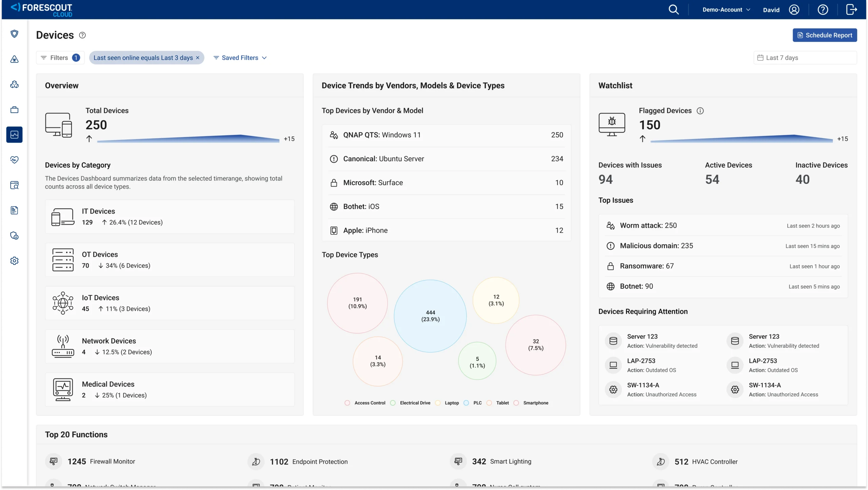This screenshot has height=490, width=868.
Task: Open the settings gear in left sidebar
Action: coord(14,261)
